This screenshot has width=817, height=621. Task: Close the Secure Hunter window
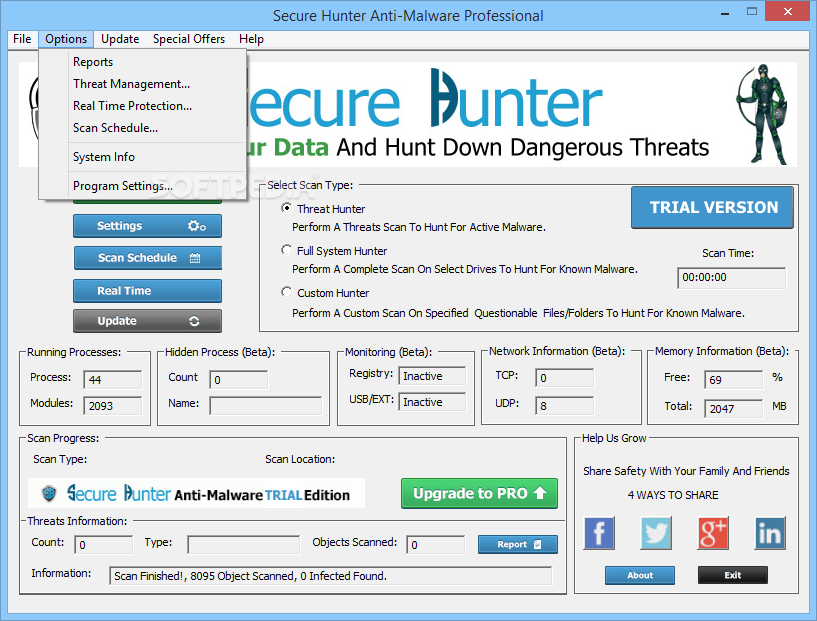788,11
